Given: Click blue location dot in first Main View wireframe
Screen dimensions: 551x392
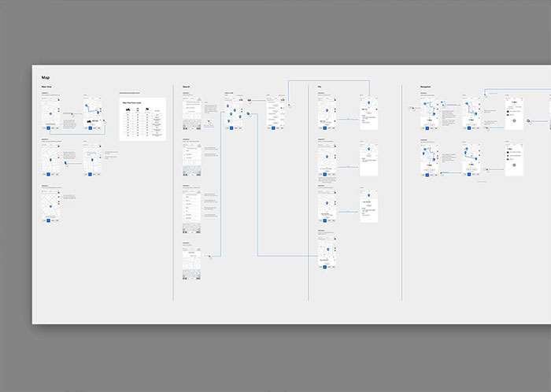Looking at the screenshot, I should 50,115.
